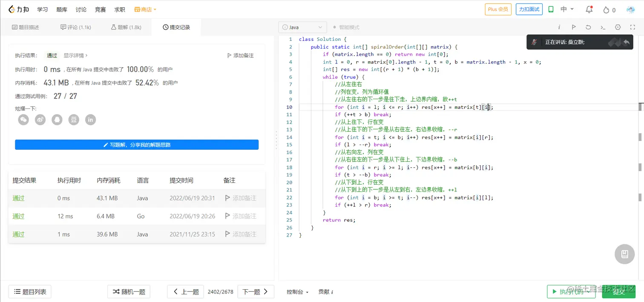Click the 力扣面试 button
Image resolution: width=644 pixels, height=302 pixels.
pos(529,9)
